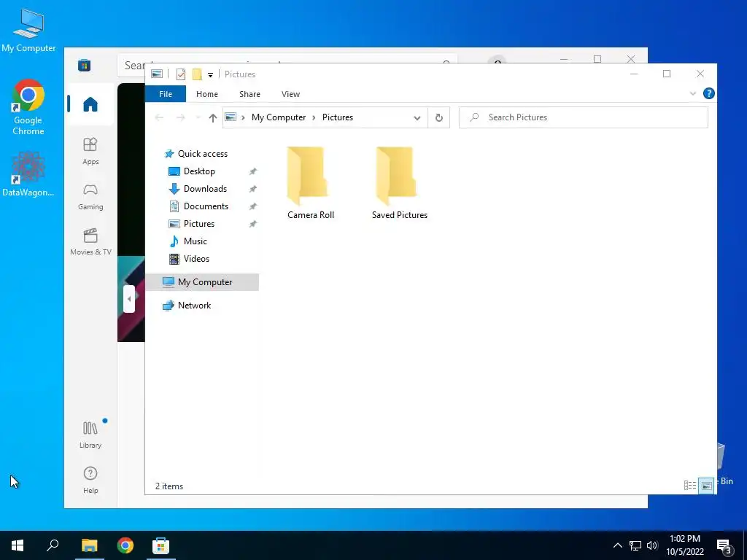Expand the ribbon with chevron
This screenshot has height=560, width=747.
693,93
